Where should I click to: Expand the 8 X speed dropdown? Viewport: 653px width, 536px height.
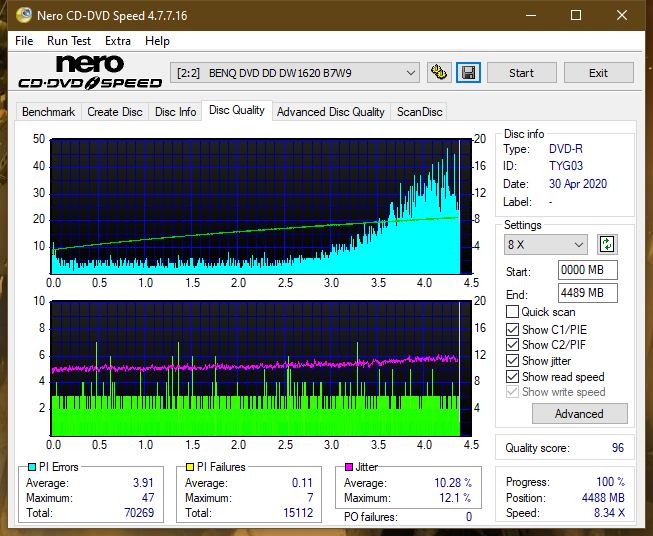click(546, 244)
